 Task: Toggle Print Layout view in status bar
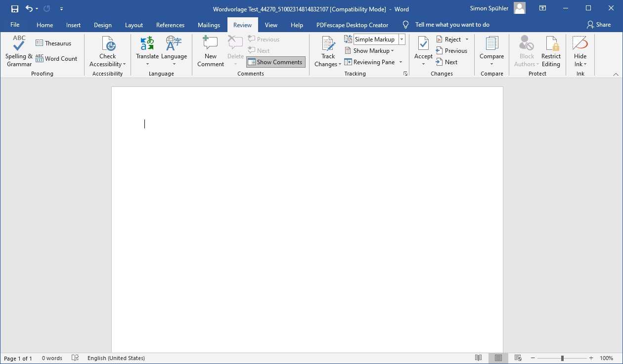pyautogui.click(x=498, y=358)
